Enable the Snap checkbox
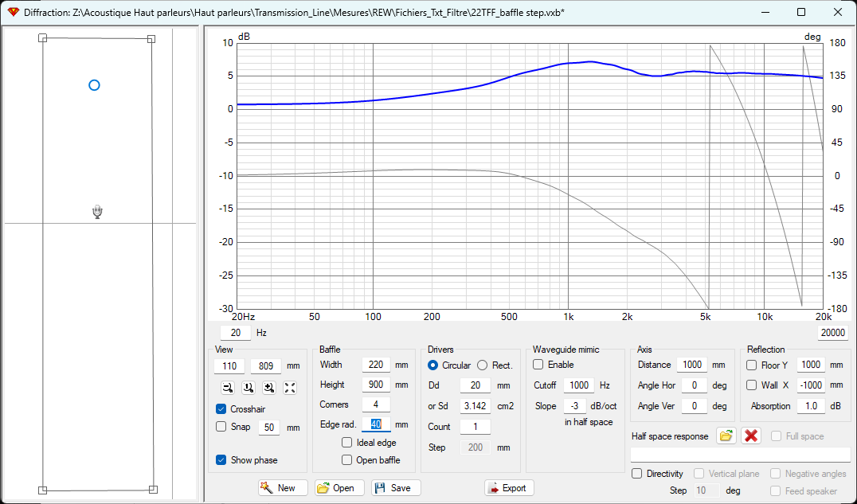The width and height of the screenshot is (857, 504). [221, 427]
